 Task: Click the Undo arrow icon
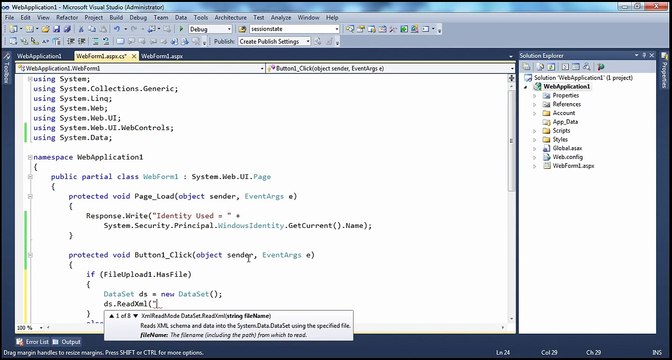pos(117,29)
